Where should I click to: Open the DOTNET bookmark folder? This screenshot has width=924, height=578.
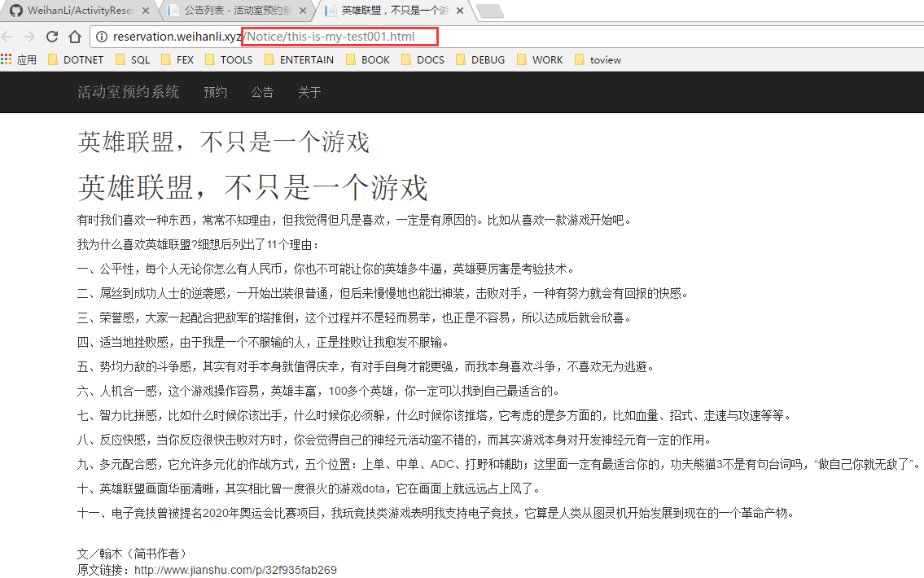(x=76, y=59)
